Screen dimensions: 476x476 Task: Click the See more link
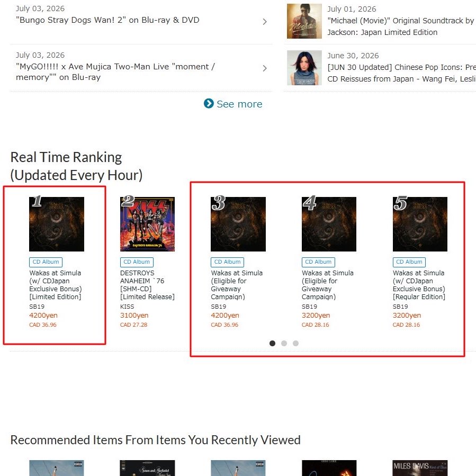pyautogui.click(x=239, y=104)
